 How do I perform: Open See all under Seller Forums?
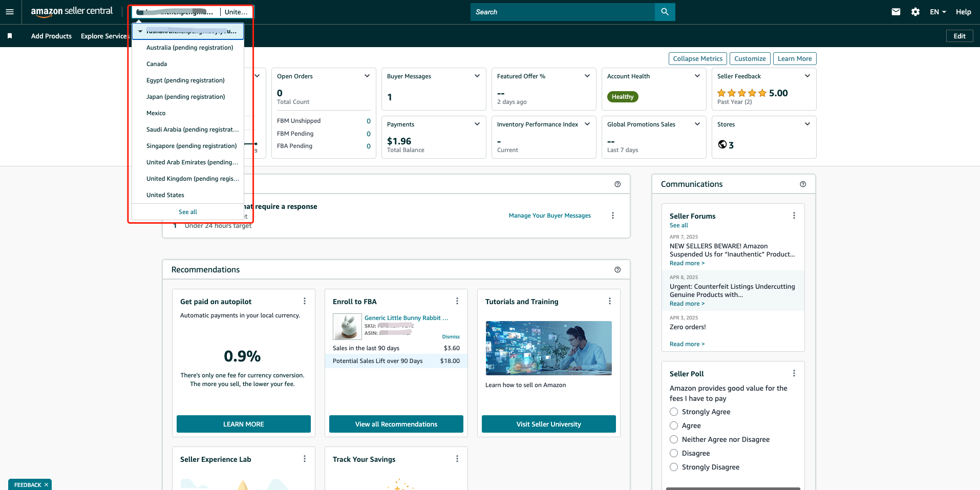tap(679, 225)
